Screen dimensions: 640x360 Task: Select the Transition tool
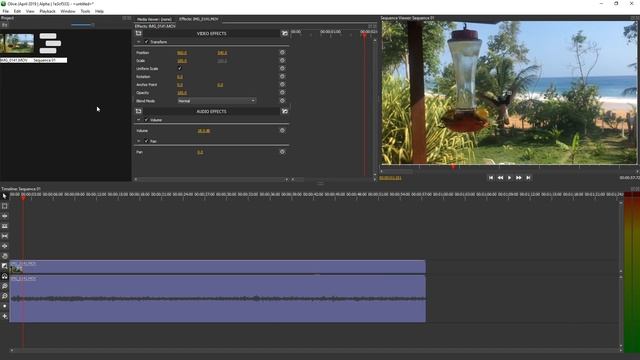(x=4, y=266)
